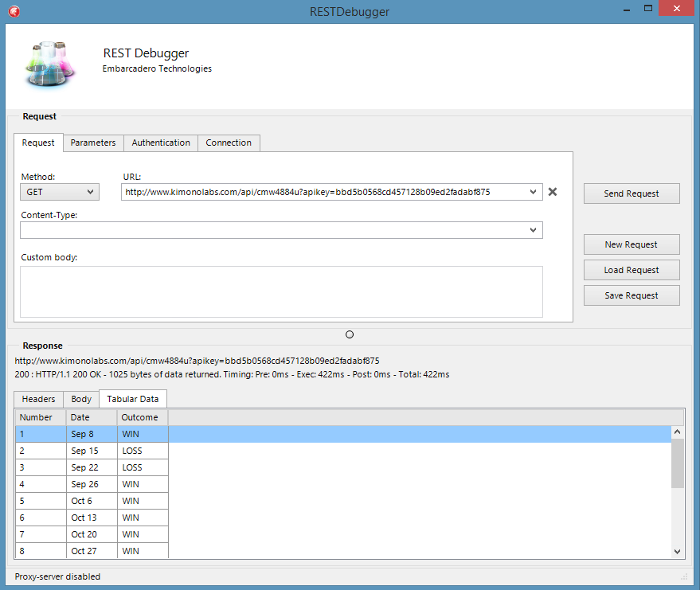Open the Authentication tab
Image resolution: width=700 pixels, height=590 pixels.
click(x=161, y=143)
